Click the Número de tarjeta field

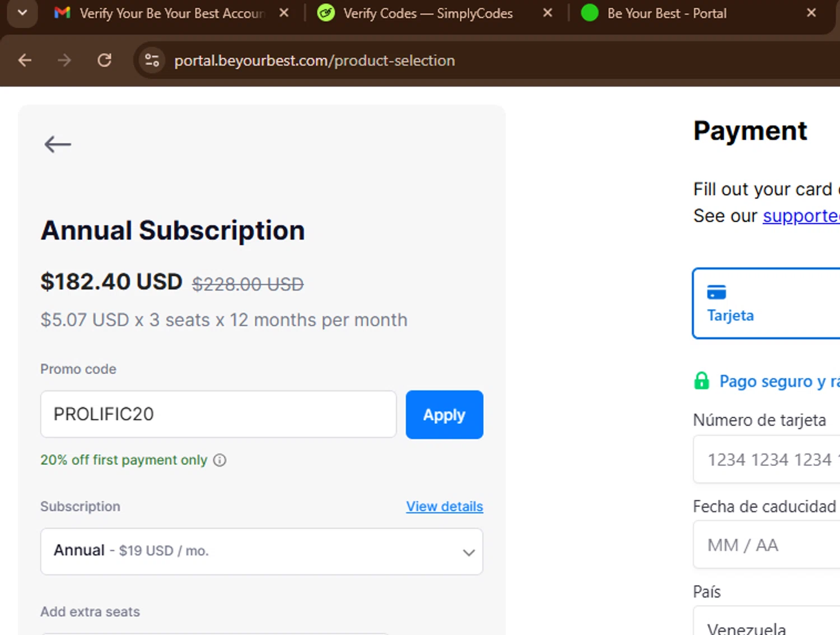click(767, 460)
